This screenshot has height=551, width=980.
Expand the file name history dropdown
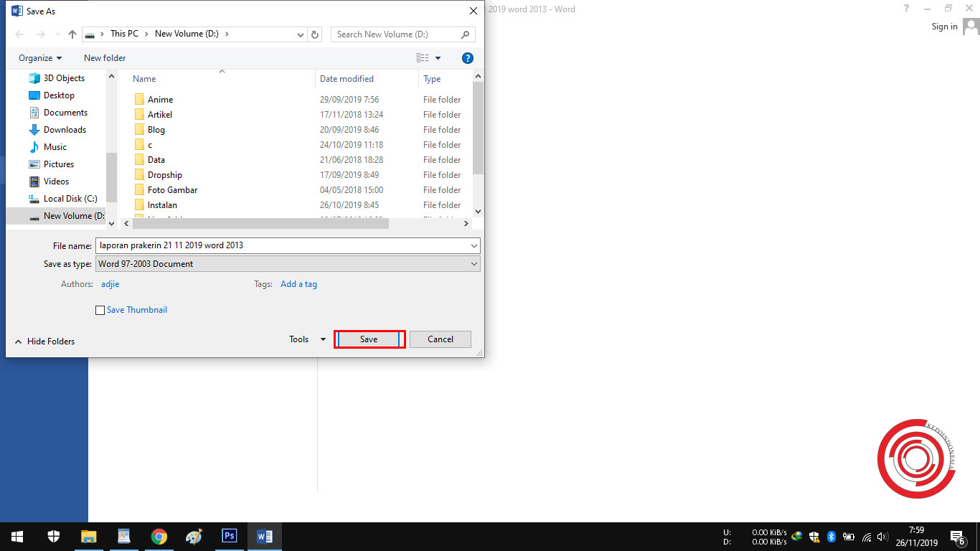[x=473, y=245]
